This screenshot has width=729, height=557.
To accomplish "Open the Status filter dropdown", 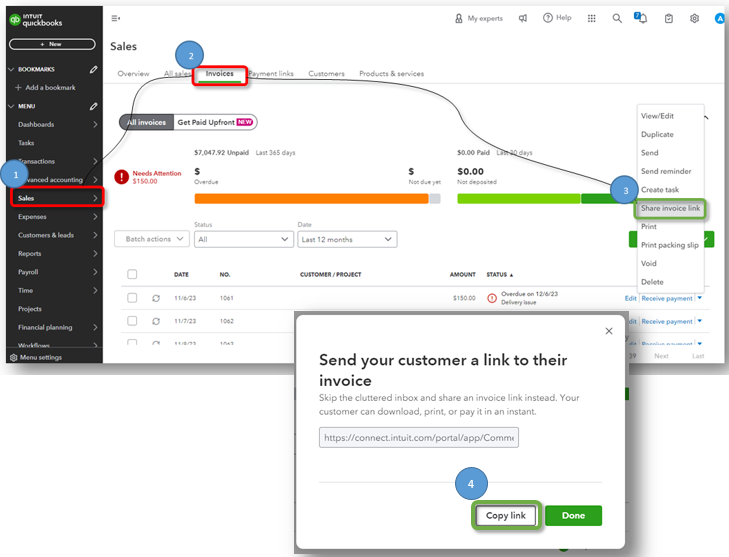I will (x=244, y=239).
